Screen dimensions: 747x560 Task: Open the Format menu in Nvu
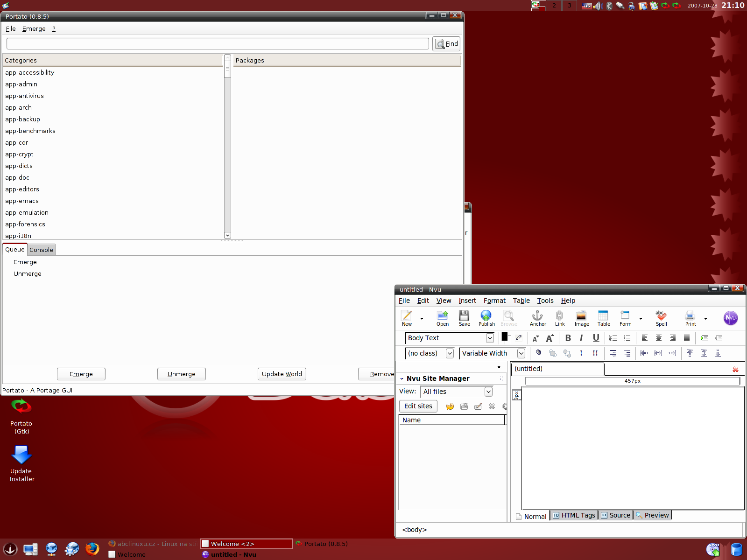click(x=494, y=301)
